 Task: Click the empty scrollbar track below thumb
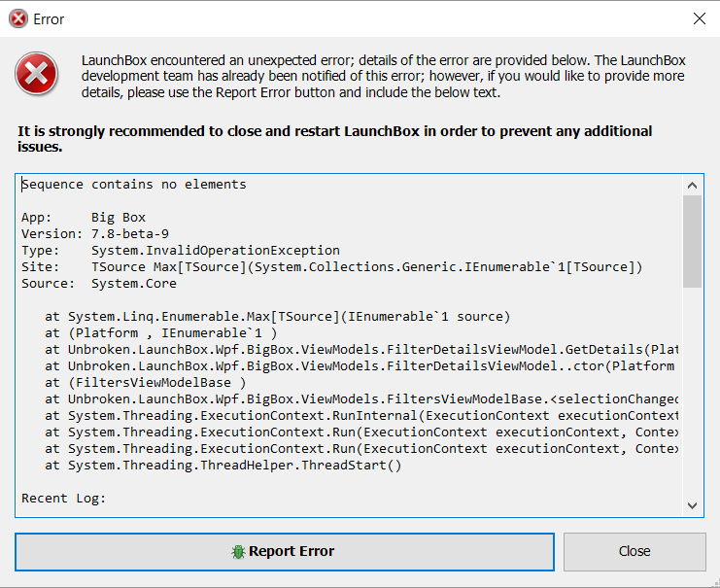click(692, 392)
